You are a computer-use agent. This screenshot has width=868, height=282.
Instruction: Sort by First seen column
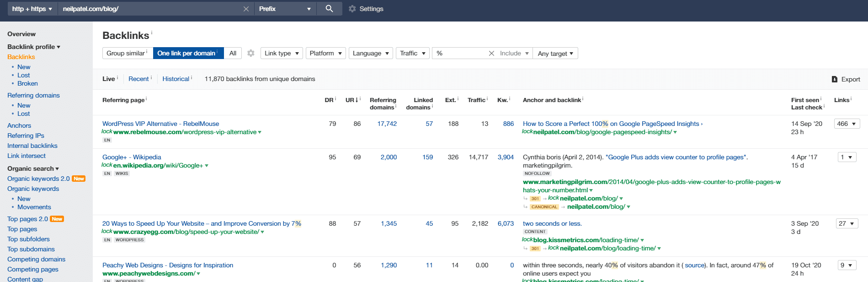click(805, 100)
